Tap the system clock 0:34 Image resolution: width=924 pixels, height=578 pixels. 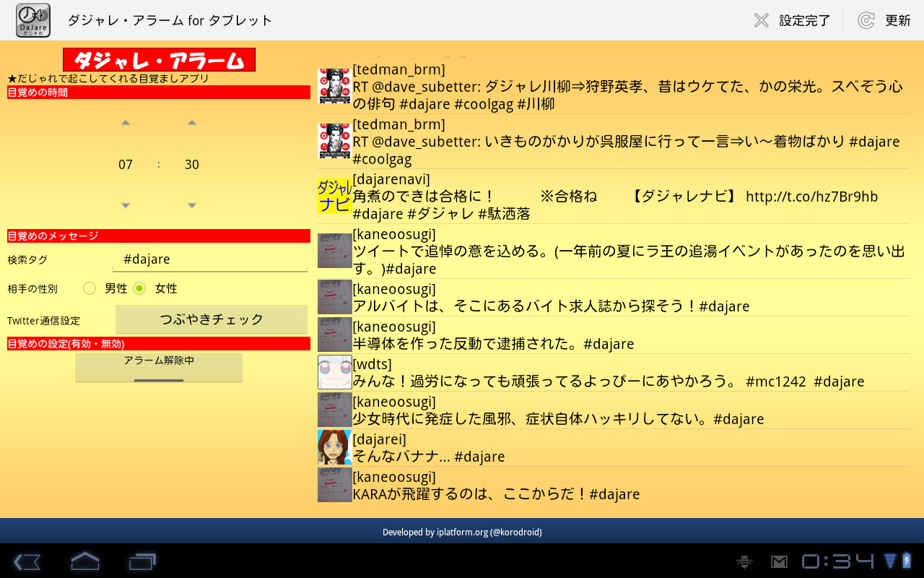[x=838, y=561]
